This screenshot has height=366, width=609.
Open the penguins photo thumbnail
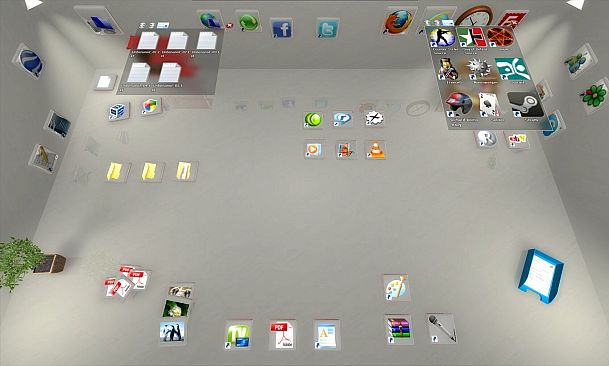click(172, 332)
